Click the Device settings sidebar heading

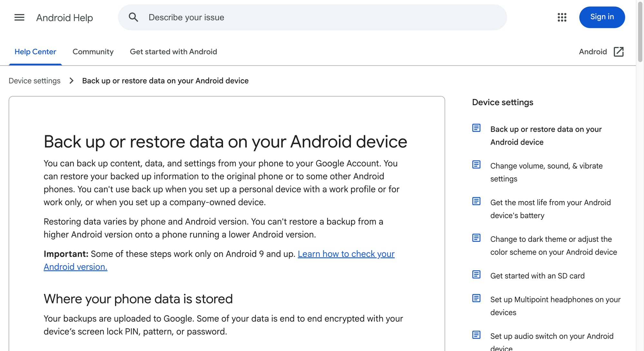pos(503,102)
